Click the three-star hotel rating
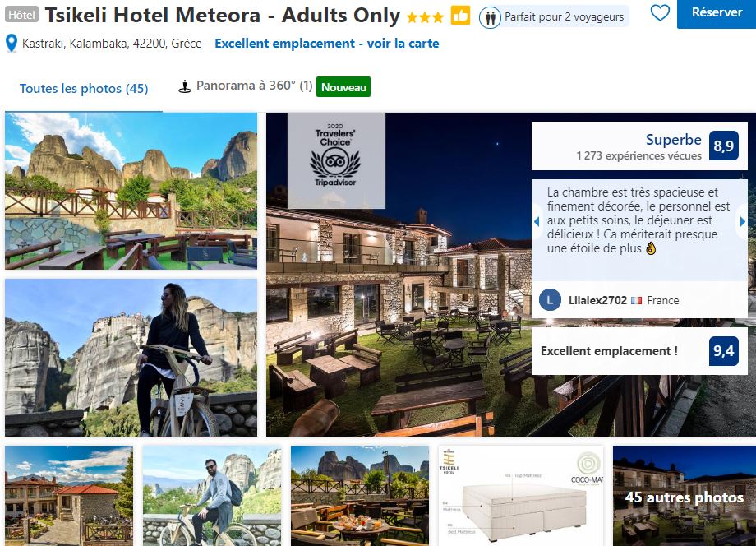 (x=424, y=18)
